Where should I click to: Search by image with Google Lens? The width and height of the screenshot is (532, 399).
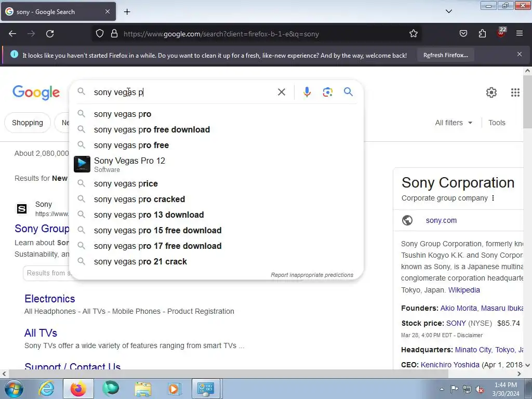(327, 92)
